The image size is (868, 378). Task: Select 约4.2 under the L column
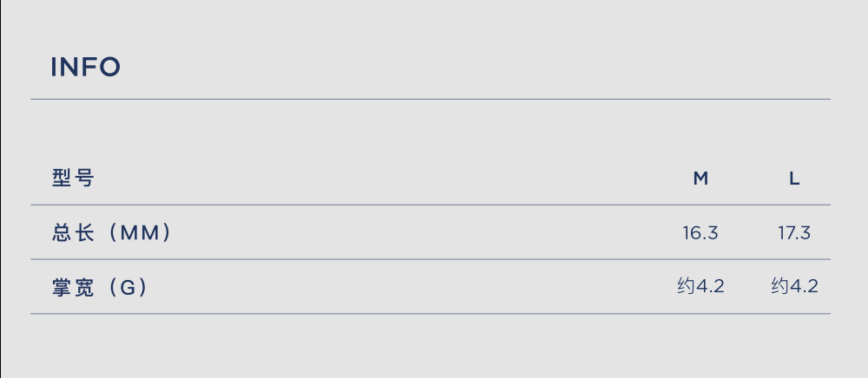(794, 286)
